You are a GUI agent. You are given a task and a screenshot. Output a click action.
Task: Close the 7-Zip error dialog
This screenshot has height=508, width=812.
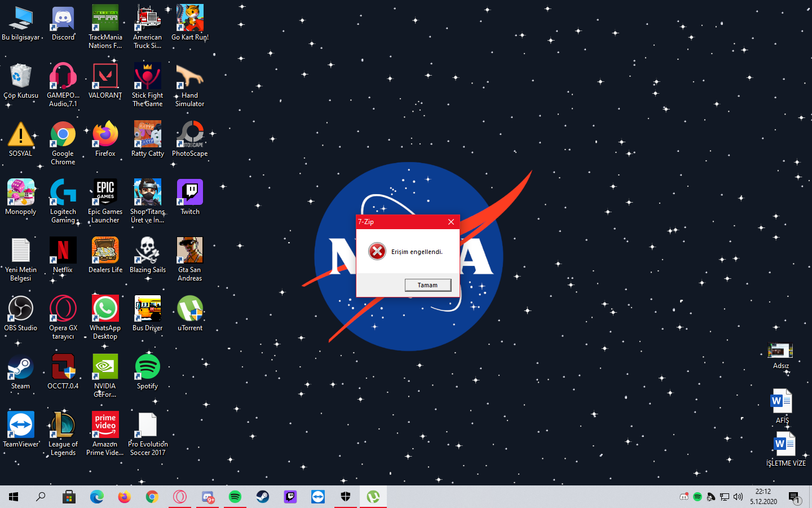coord(451,222)
